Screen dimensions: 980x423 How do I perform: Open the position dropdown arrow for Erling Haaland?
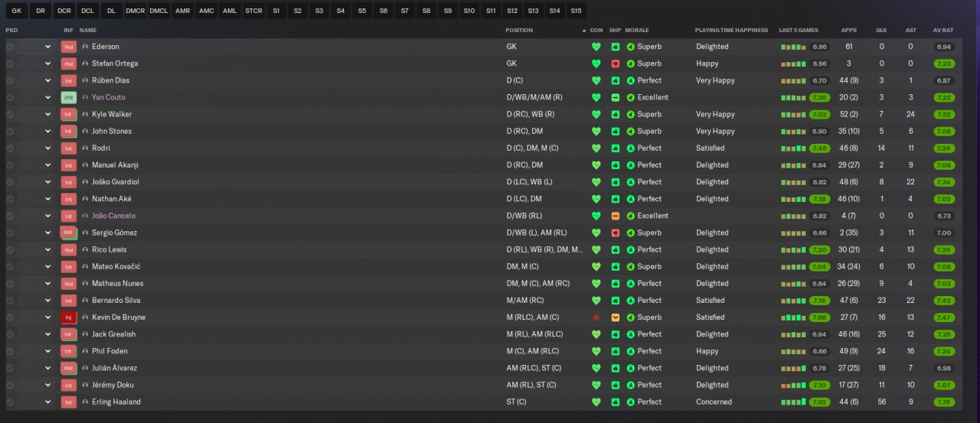[48, 402]
